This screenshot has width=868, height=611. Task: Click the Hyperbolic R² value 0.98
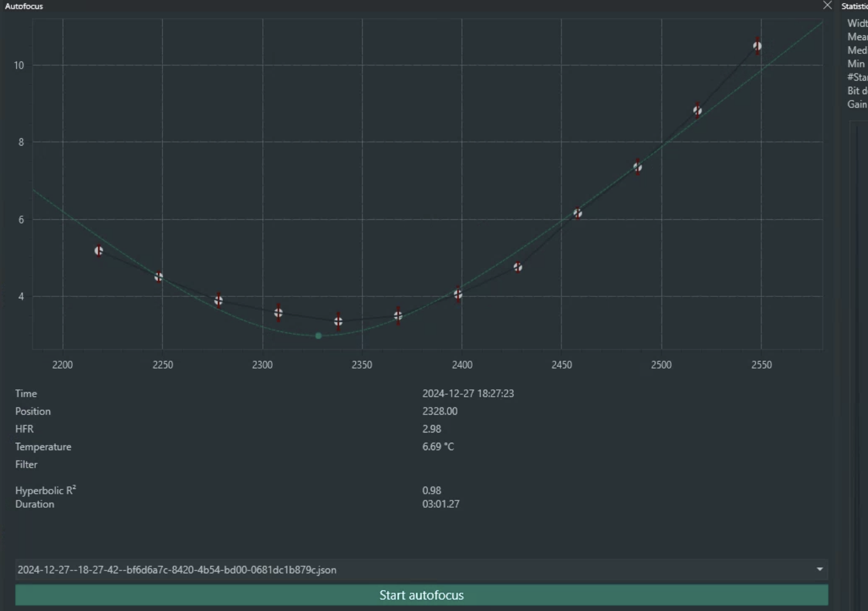[432, 490]
